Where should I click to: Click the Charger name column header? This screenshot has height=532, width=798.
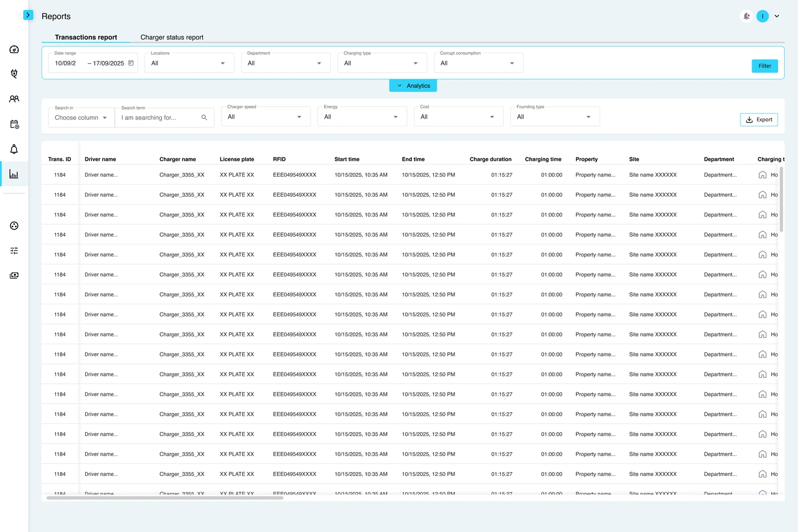click(x=178, y=159)
